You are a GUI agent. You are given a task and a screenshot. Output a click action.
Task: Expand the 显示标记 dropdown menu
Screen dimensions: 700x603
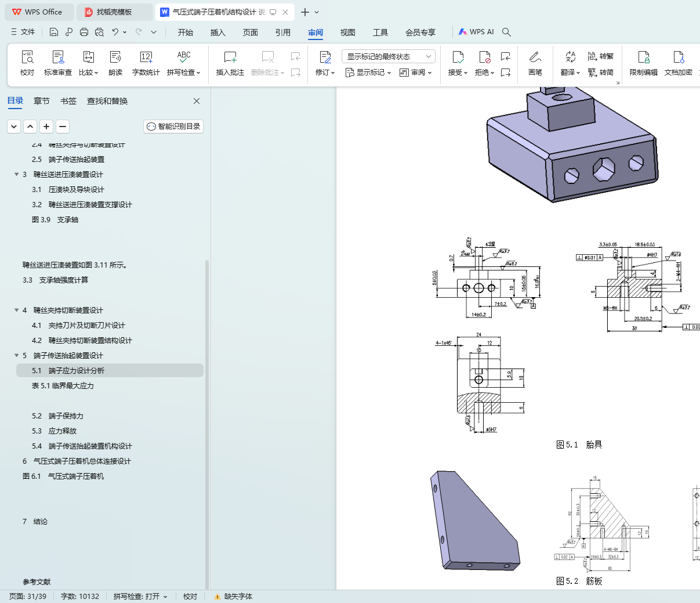368,73
